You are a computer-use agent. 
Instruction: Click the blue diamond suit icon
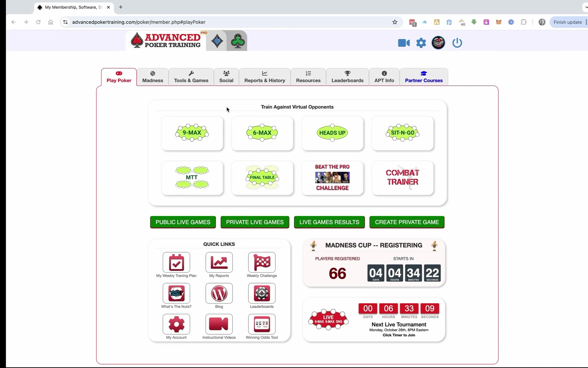pos(217,41)
